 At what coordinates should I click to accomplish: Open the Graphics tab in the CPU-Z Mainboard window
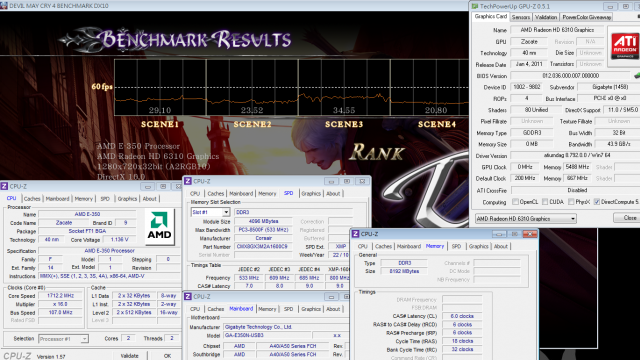(x=311, y=309)
